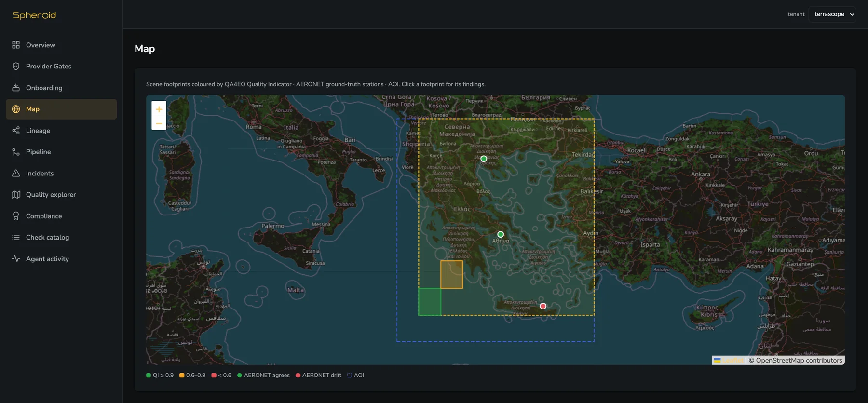The width and height of the screenshot is (868, 403).
Task: View Agent activity
Action: (61, 258)
